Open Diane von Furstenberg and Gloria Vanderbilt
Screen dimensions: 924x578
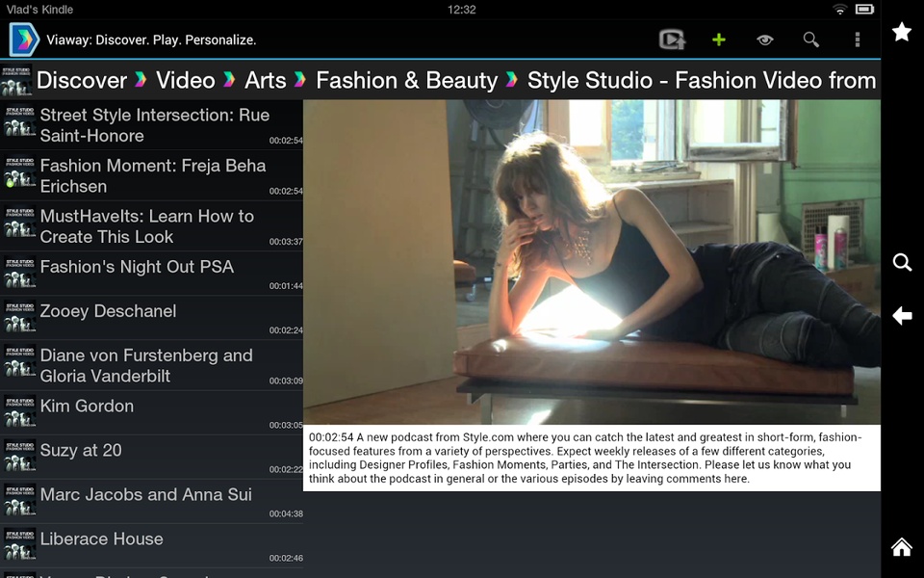(x=151, y=366)
